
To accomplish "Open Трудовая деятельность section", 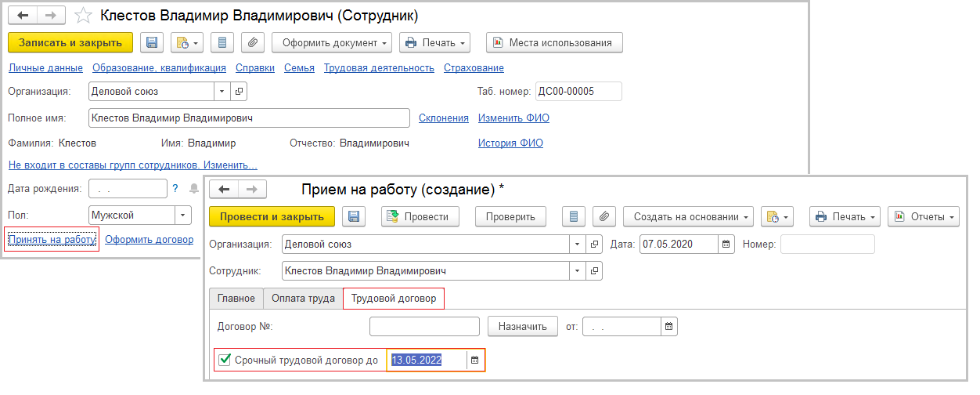I will click(x=379, y=68).
